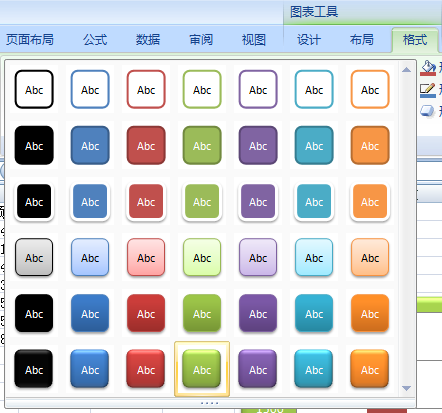Open the 公式 ribbon tab
Screen dimensions: 442x413
[95, 40]
